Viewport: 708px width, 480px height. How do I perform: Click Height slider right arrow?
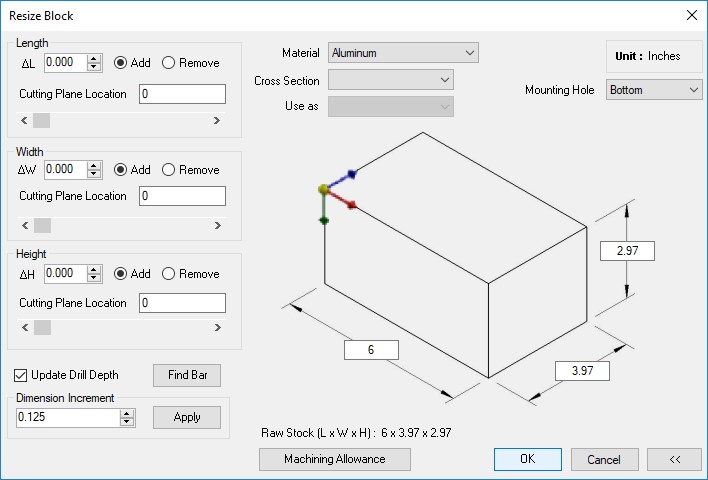click(218, 327)
